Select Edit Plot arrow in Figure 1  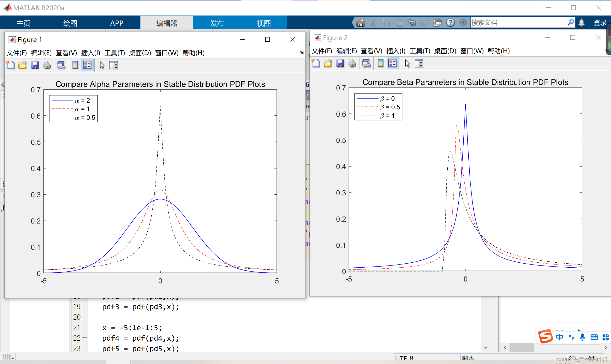pyautogui.click(x=102, y=65)
